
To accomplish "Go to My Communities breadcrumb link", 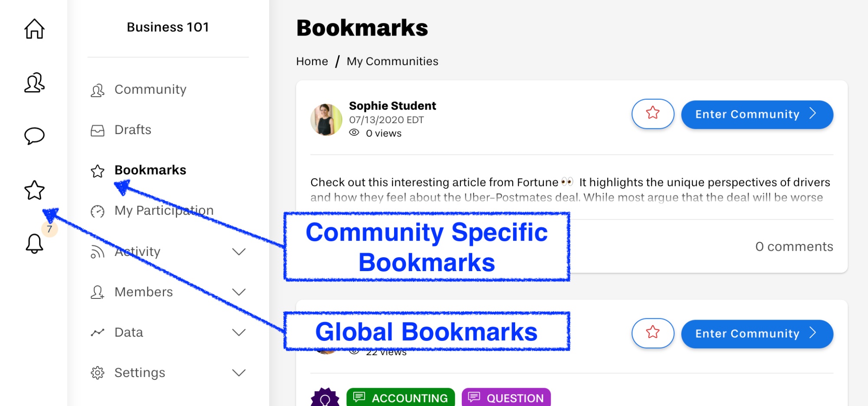I will (392, 61).
